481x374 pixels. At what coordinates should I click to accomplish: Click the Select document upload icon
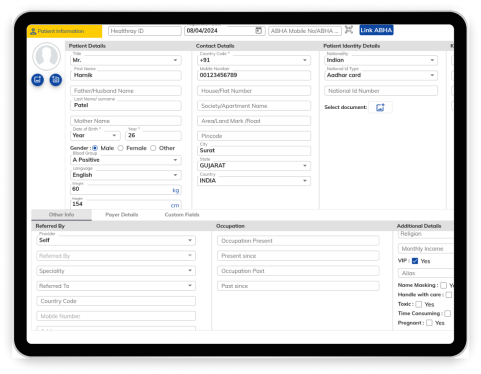pyautogui.click(x=380, y=107)
